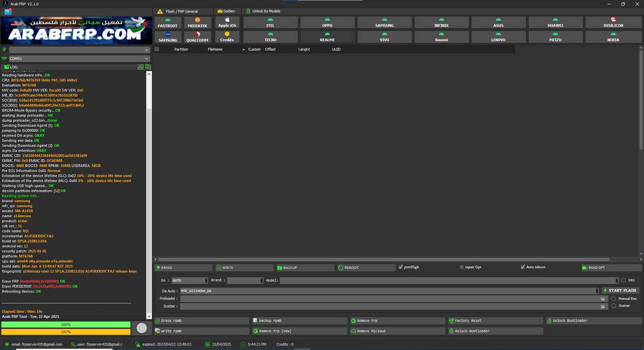Screen dimensions: 644x350
Task: Open the Credits button
Action: click(227, 37)
